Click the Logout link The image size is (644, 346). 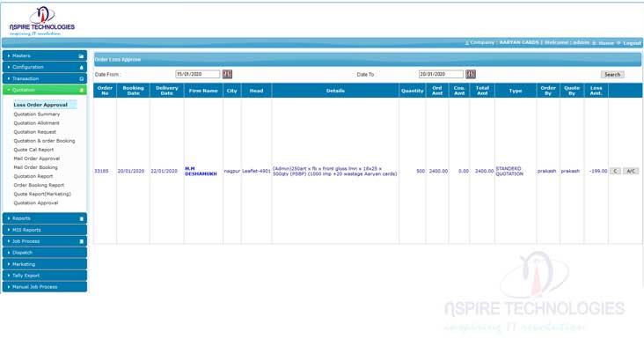click(632, 43)
